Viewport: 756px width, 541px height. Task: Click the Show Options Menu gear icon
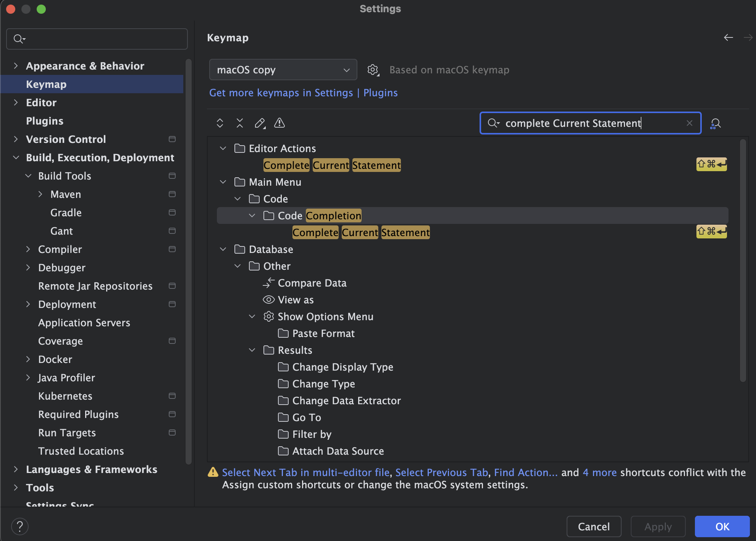pos(269,316)
